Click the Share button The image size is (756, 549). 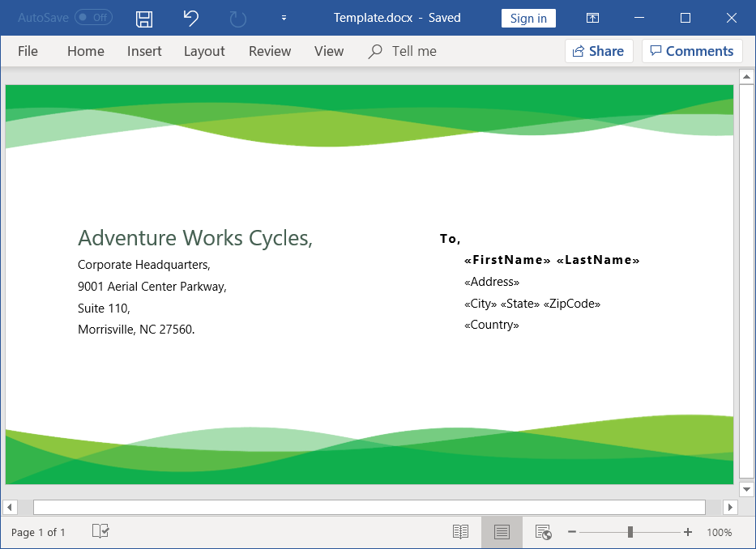click(598, 51)
